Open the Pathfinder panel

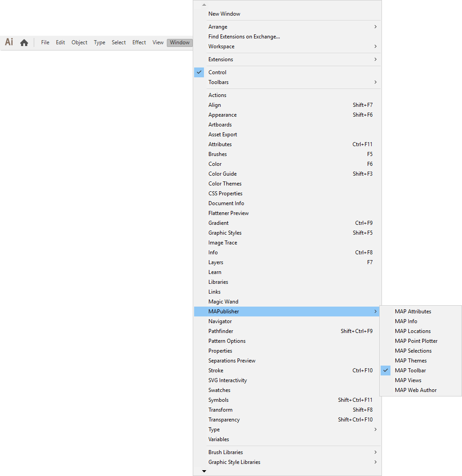coord(287,331)
